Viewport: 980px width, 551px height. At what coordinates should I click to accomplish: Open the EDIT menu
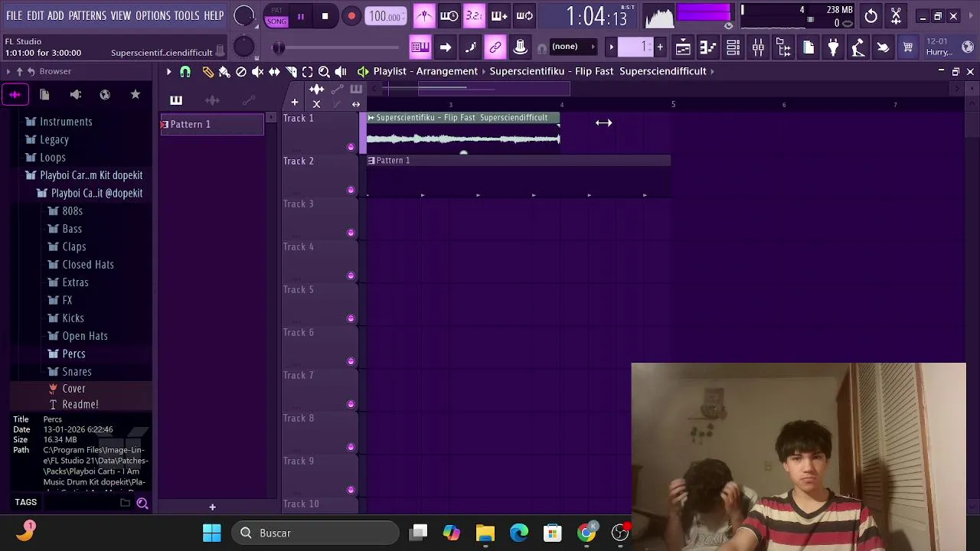click(35, 15)
